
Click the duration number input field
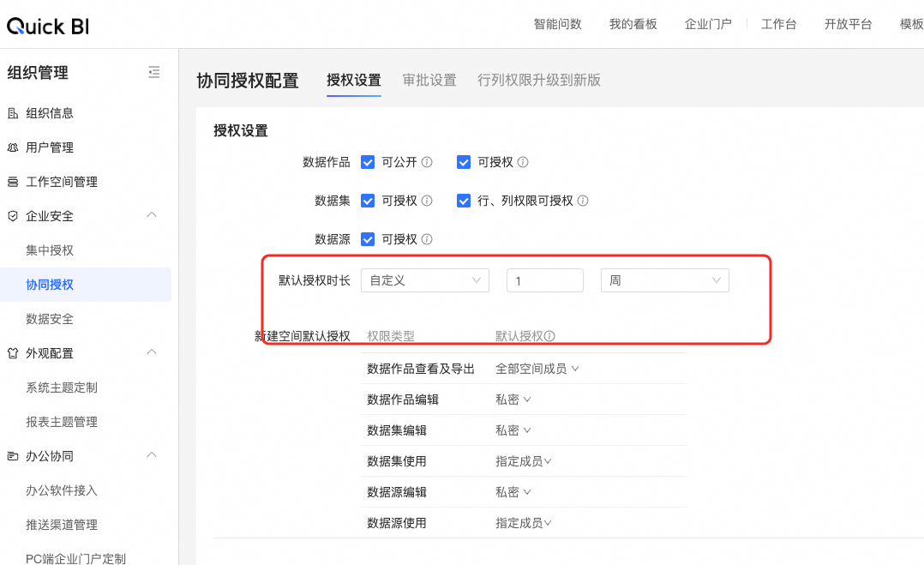pos(544,280)
